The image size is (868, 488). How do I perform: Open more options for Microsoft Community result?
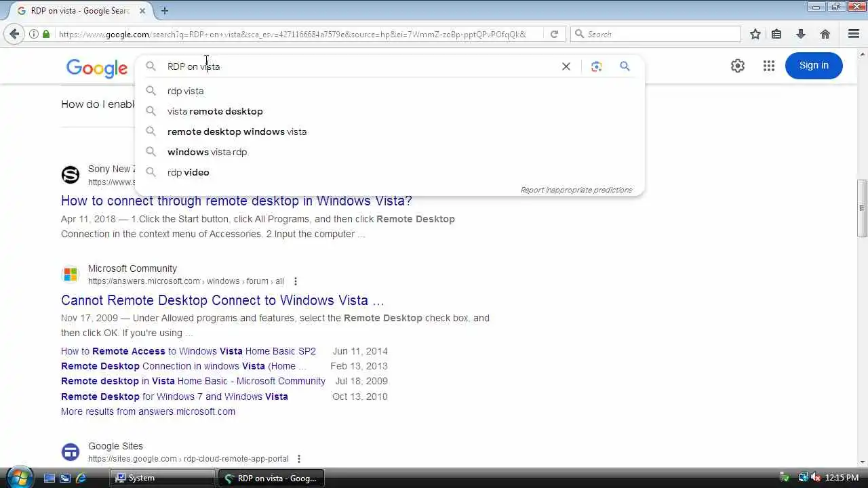[295, 281]
